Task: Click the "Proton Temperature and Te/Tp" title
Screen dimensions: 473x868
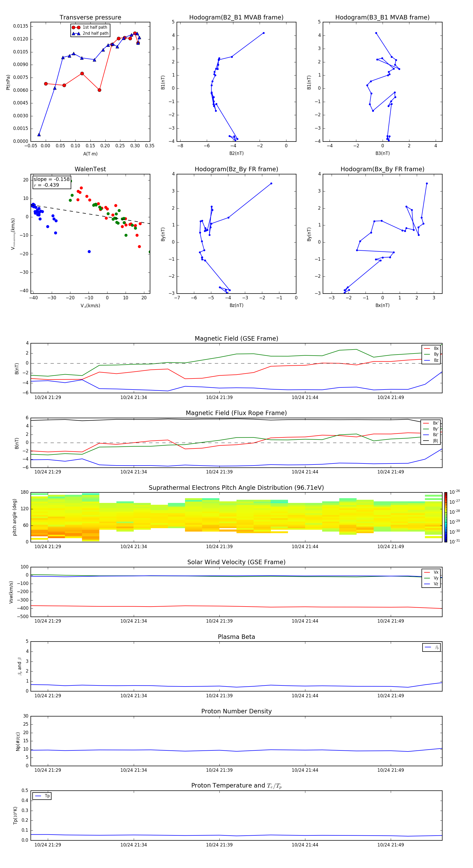Action: (x=236, y=786)
